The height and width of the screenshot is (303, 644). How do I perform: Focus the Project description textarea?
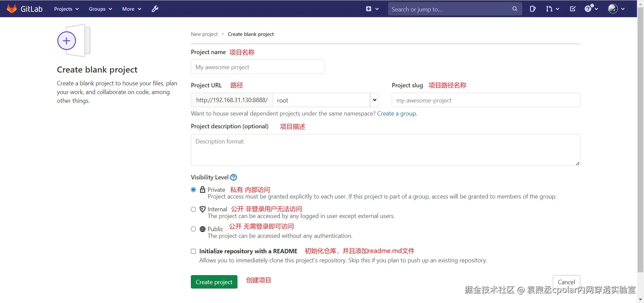385,150
